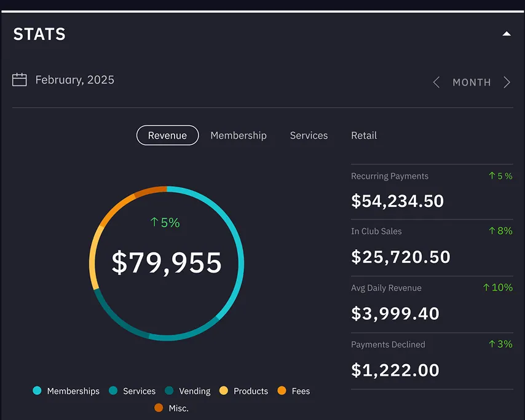Click the Vending legend label
This screenshot has height=420, width=525.
[194, 391]
